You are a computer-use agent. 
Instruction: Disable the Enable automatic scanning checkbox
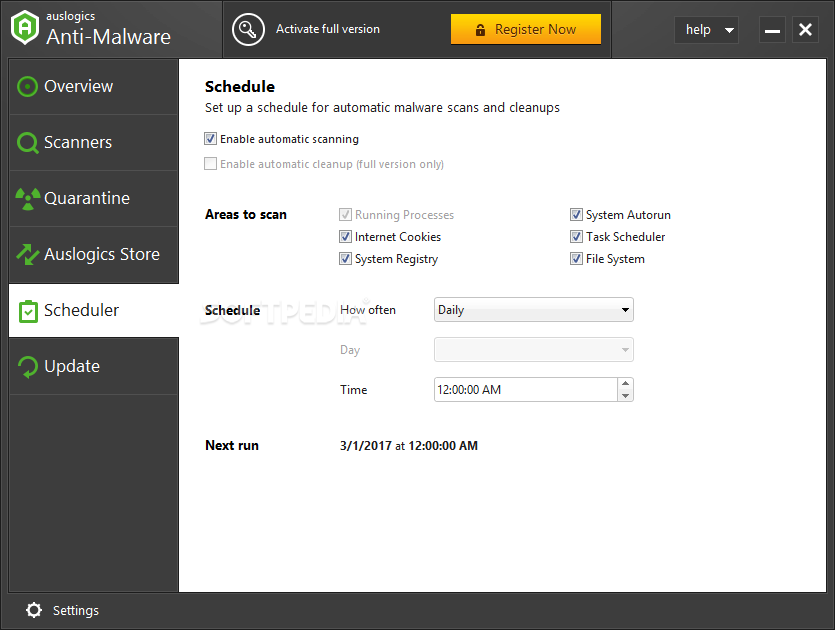point(211,139)
